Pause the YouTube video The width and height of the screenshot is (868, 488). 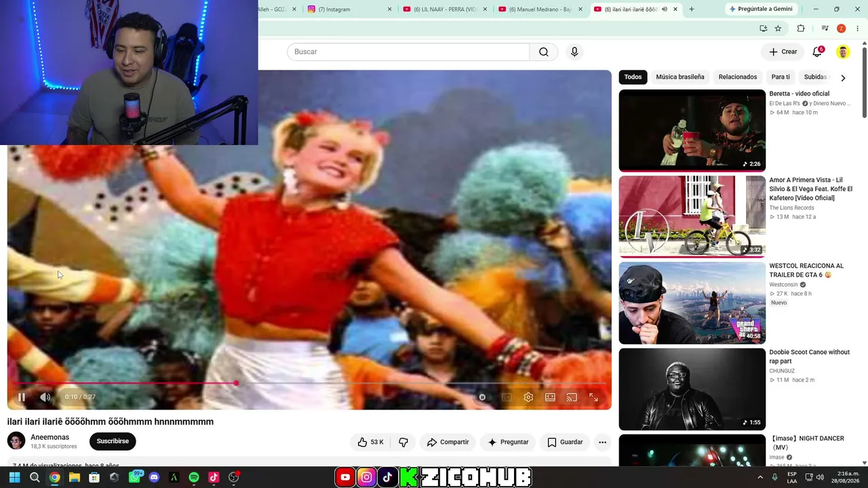click(x=22, y=397)
